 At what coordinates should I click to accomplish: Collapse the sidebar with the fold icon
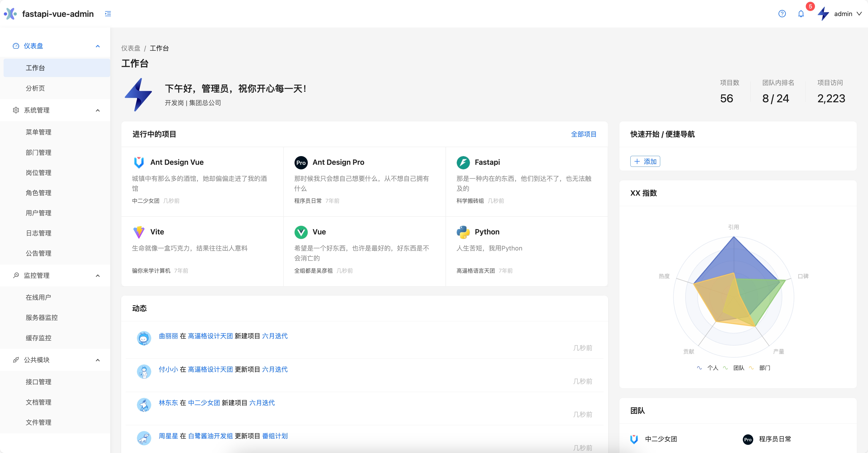click(x=108, y=14)
